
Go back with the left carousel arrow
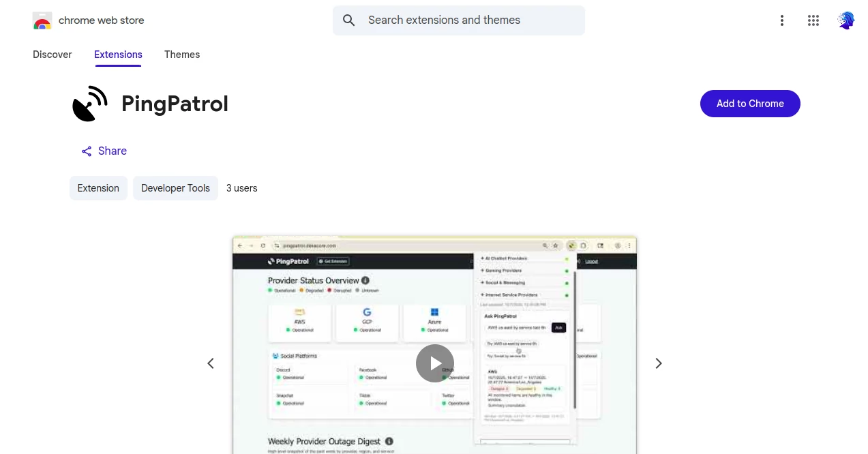pyautogui.click(x=211, y=363)
